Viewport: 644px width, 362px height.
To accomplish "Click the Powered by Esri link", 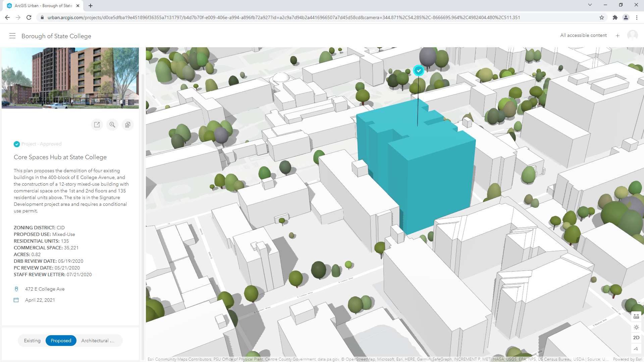I will point(627,359).
